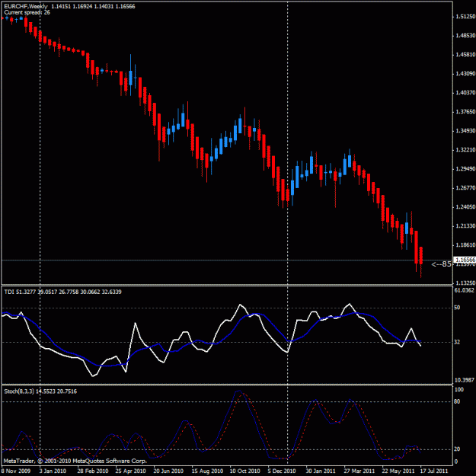Click the Stoch(8,3,3) indicator label
This screenshot has height=476, width=476.
click(40, 391)
